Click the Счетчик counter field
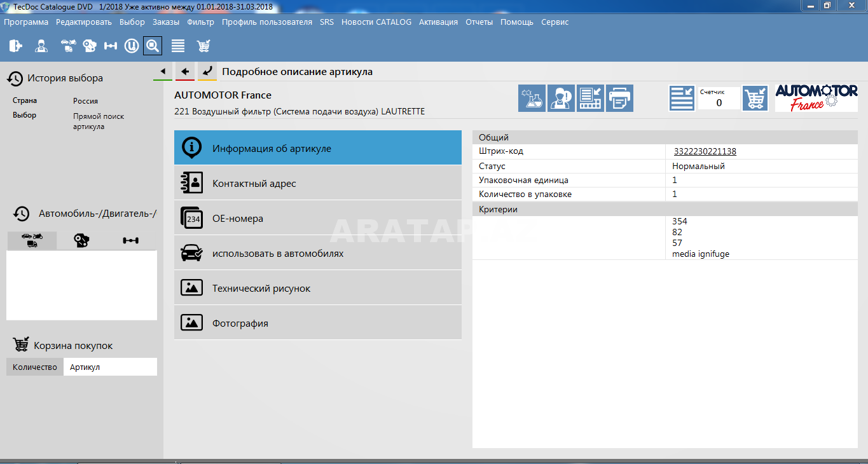The width and height of the screenshot is (868, 464). [719, 98]
